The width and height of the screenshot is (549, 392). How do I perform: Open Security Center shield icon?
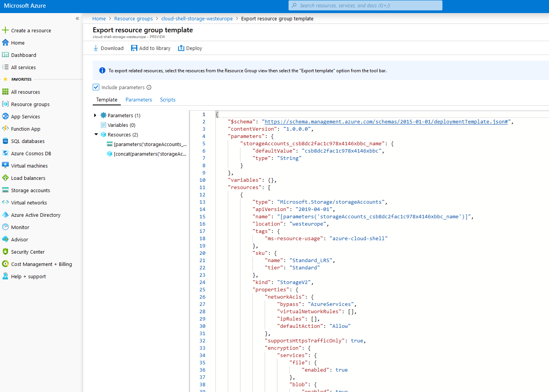5,252
